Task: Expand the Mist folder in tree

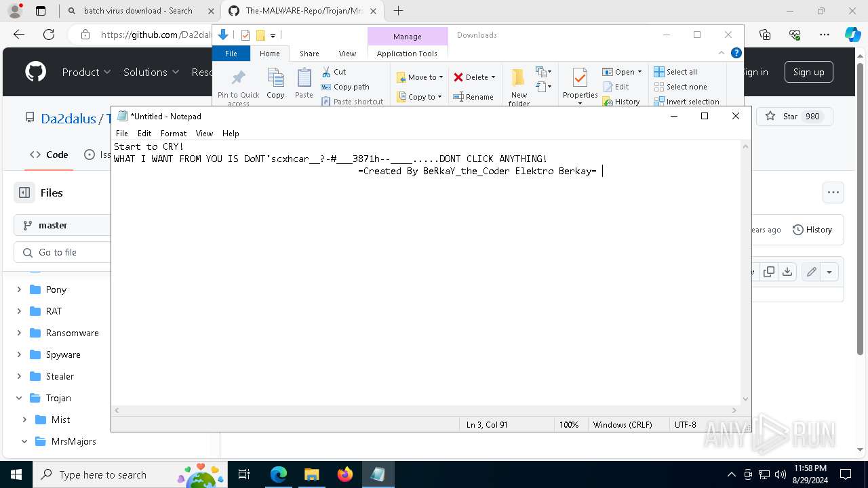Action: click(24, 420)
